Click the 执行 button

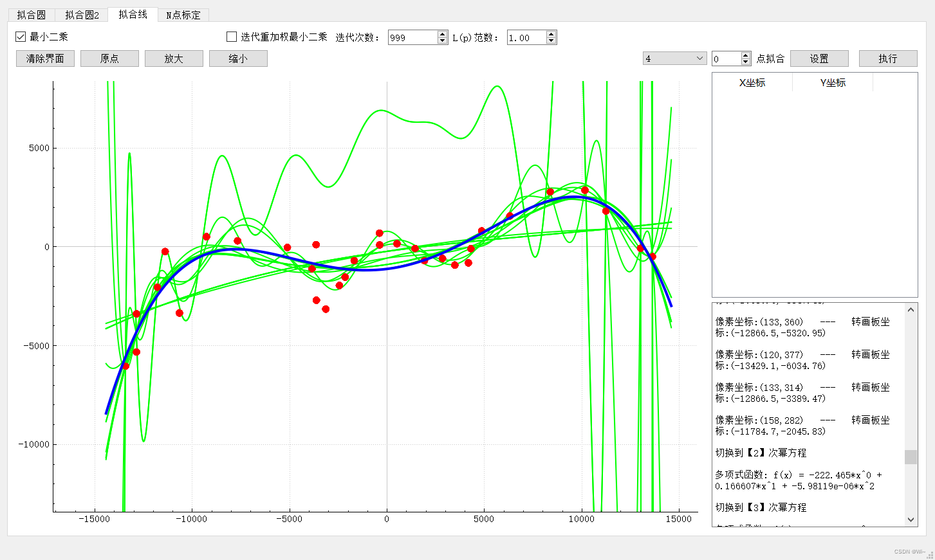(x=888, y=59)
